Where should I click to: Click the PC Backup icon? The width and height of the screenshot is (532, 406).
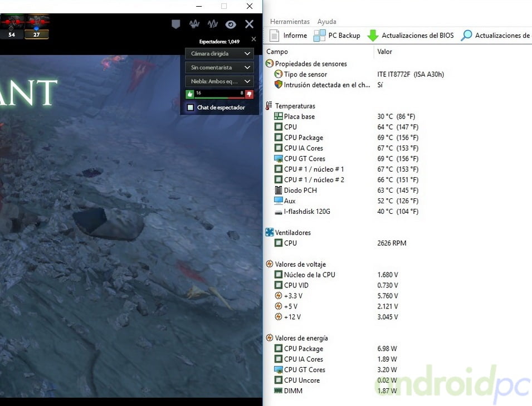(x=319, y=35)
